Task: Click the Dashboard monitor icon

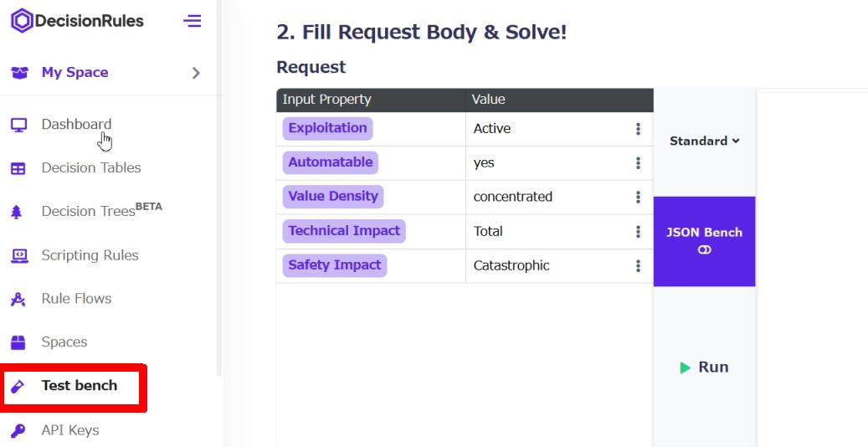Action: point(18,125)
